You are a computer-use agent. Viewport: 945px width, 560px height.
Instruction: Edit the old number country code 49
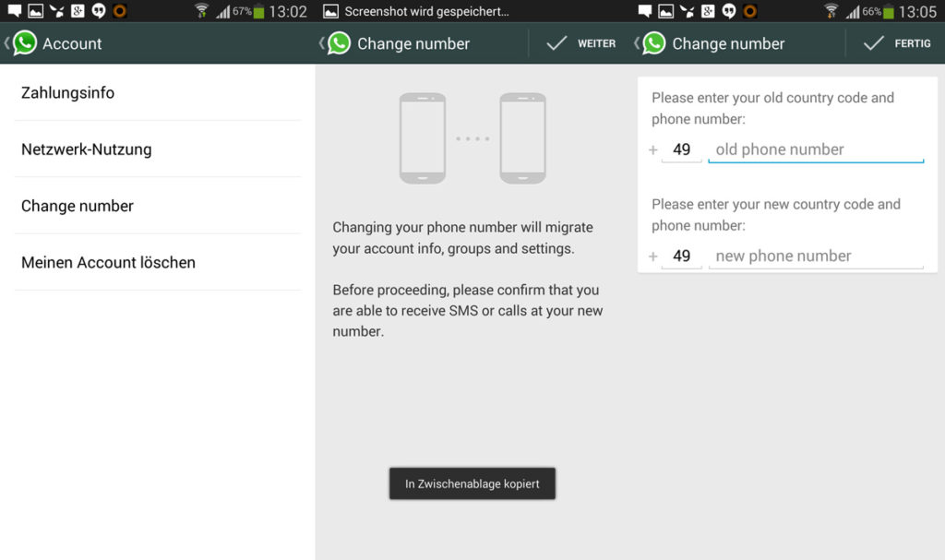tap(682, 149)
